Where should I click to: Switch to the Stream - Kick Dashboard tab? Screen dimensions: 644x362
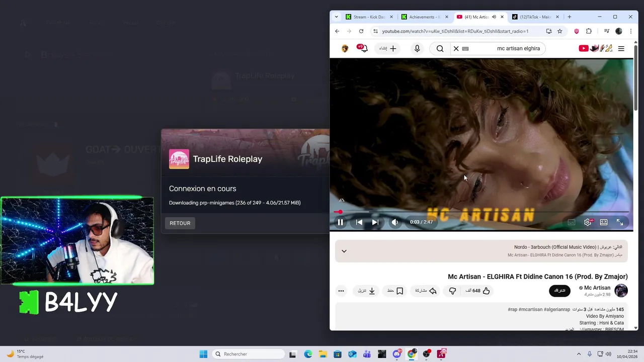369,17
